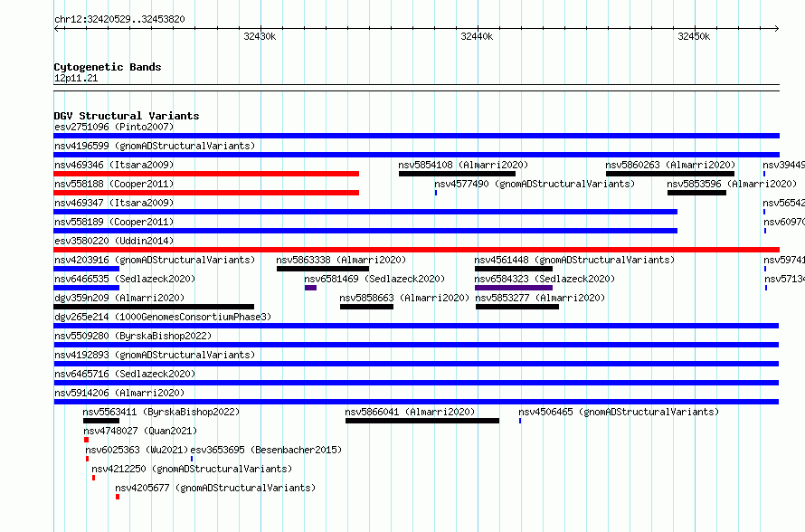Click the purple nsv6581469 (Sedlazeck2020) marker
The width and height of the screenshot is (805, 532).
click(310, 288)
